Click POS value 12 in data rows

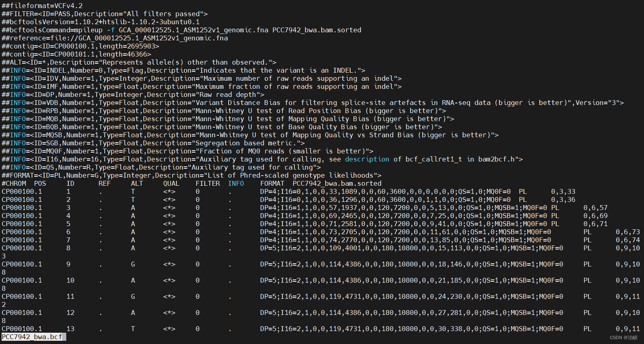[x=70, y=313]
